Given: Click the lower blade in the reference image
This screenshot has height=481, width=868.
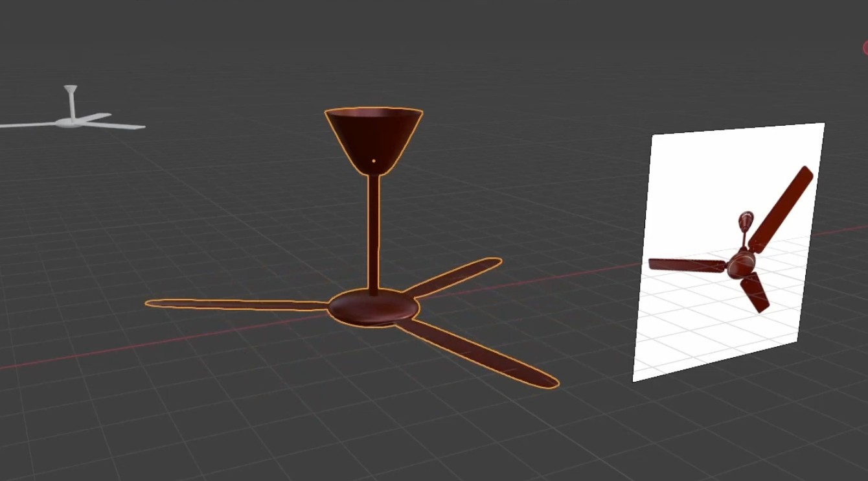Looking at the screenshot, I should pos(755,293).
